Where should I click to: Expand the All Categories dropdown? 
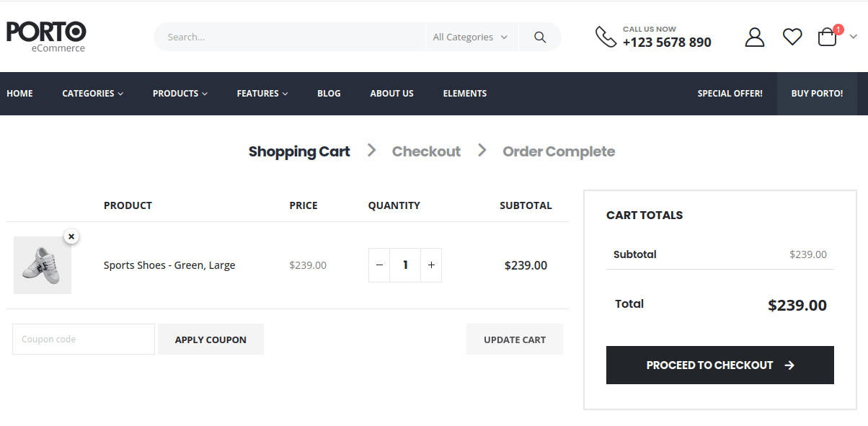point(471,37)
